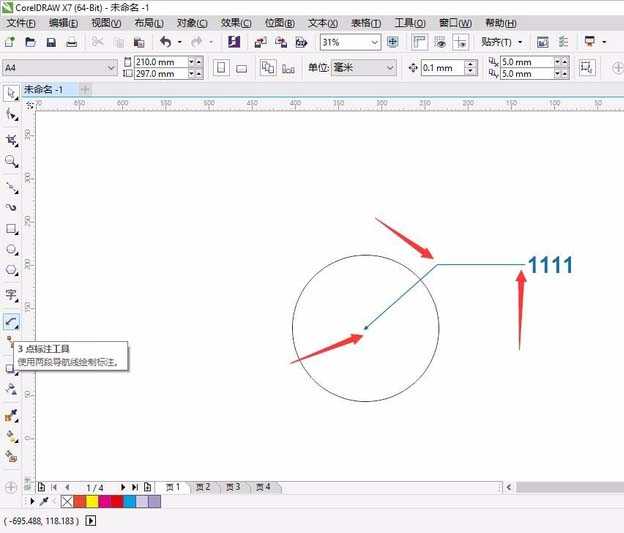624x533 pixels.
Task: Click the Undo arrow icon
Action: click(x=165, y=42)
